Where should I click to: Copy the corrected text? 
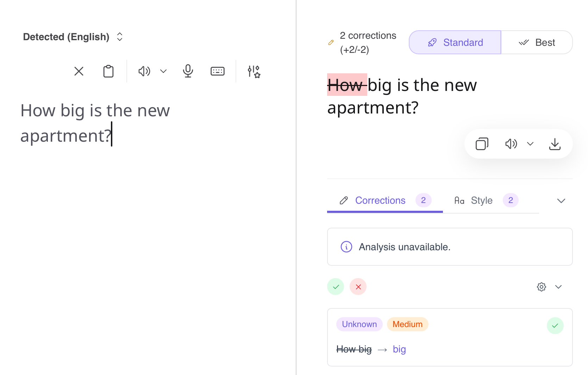[482, 144]
